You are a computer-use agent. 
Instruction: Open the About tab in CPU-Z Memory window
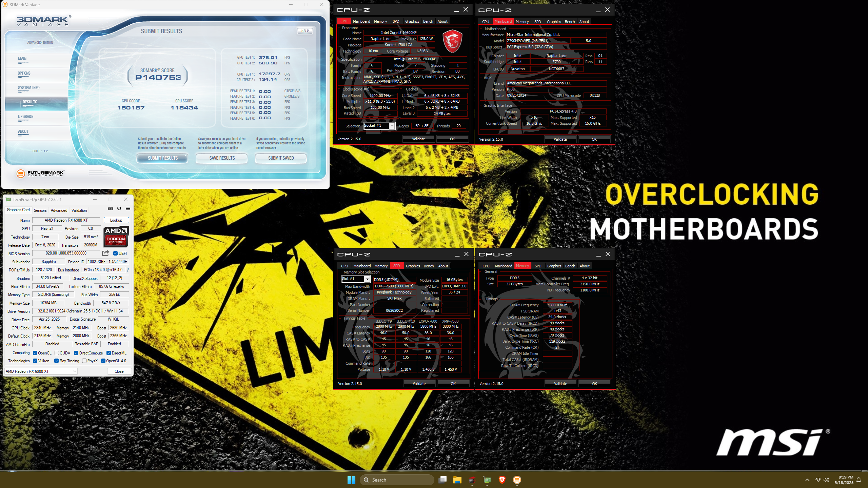coord(584,266)
